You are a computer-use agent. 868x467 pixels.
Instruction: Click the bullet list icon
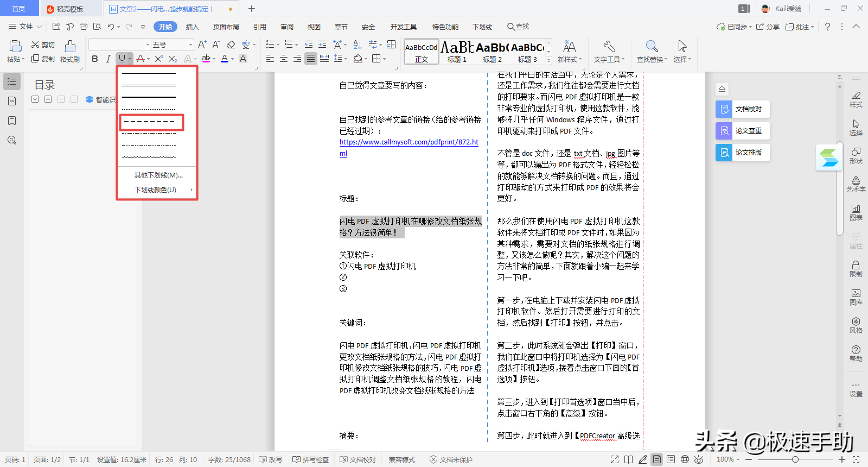pos(270,45)
